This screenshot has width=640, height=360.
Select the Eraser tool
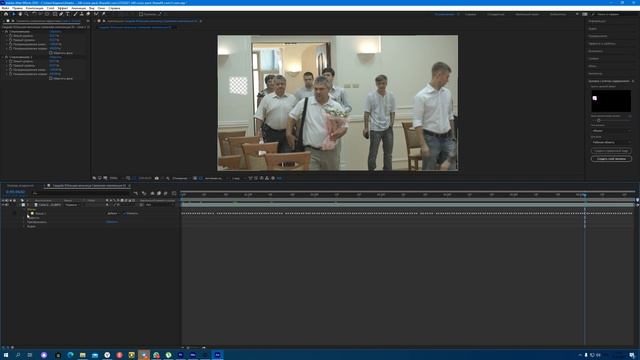(x=88, y=14)
